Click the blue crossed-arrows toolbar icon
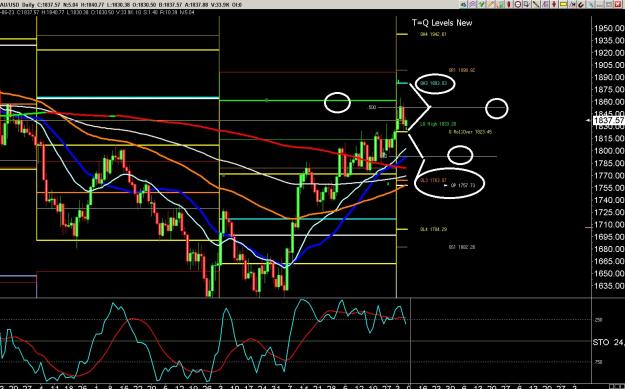This screenshot has height=389, width=625. tap(572, 4)
